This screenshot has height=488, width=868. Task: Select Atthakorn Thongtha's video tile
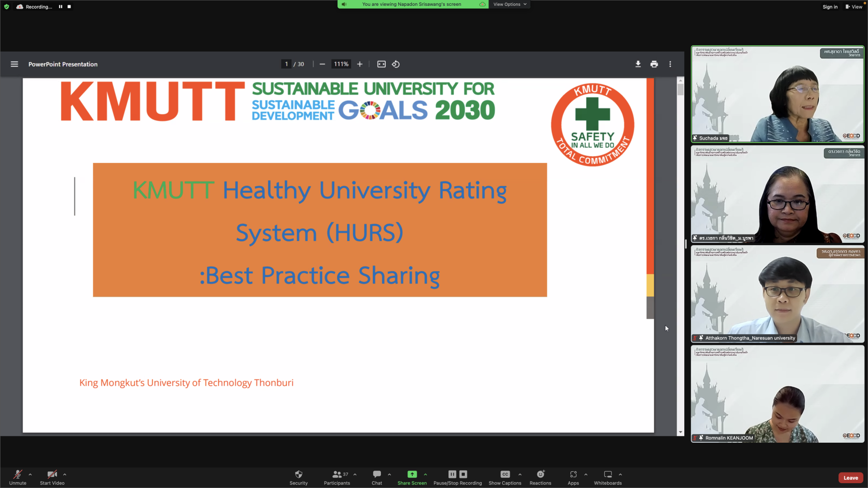tap(777, 294)
